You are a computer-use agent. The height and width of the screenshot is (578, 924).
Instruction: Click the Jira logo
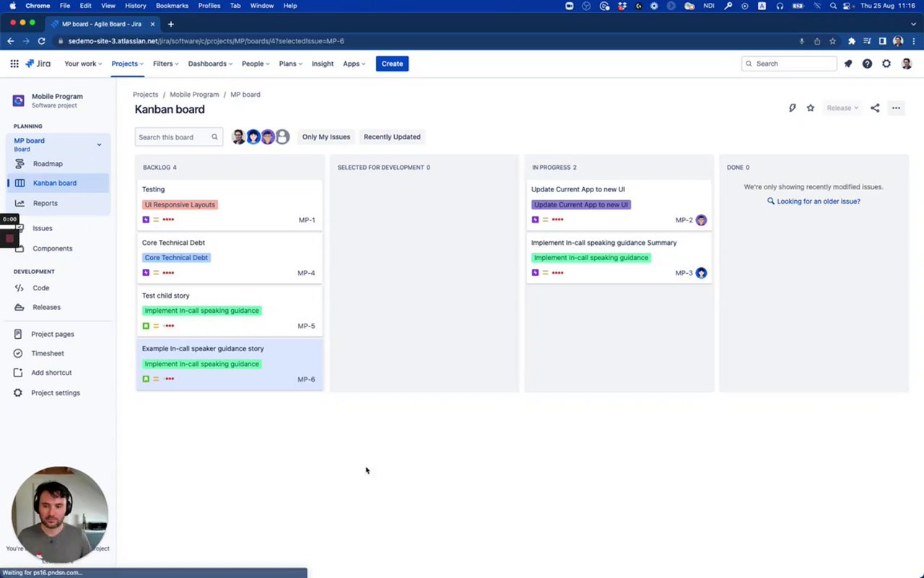pos(38,64)
